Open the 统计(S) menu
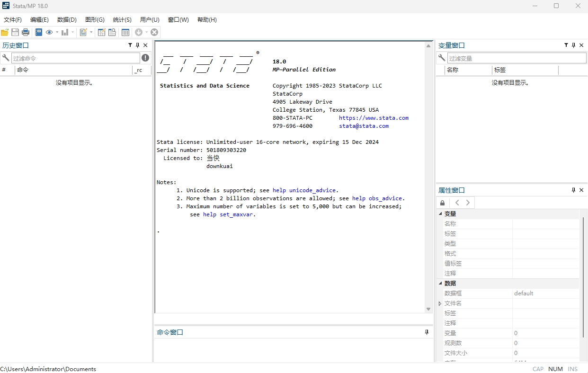Viewport: 588px width, 373px height. (122, 20)
